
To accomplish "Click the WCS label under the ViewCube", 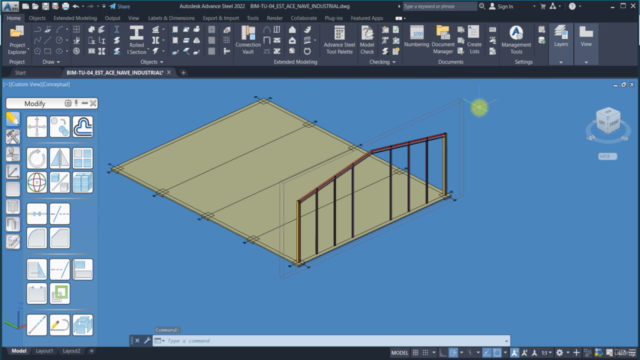I will tap(607, 156).
